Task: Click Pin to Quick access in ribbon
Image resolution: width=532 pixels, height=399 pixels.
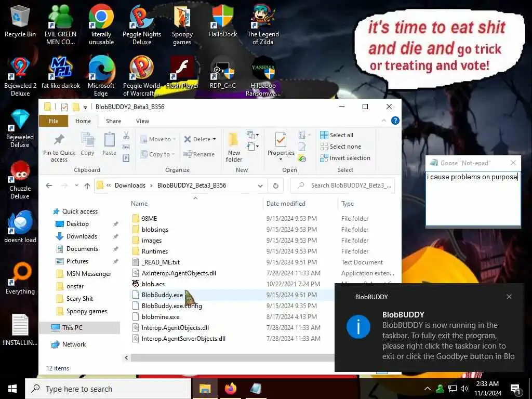Action: [x=59, y=148]
